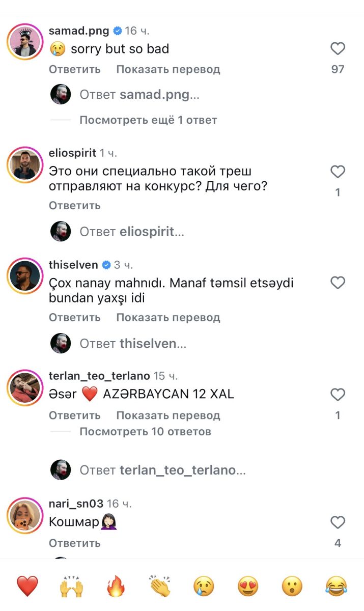Send red heart emoji reaction
364x611 pixels.
27,587
